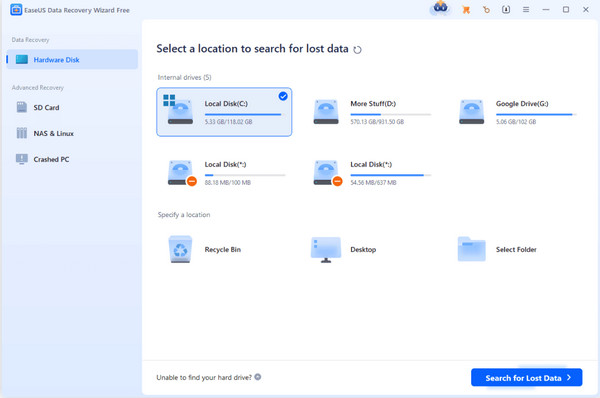Click the SD Card icon in sidebar
The height and width of the screenshot is (398, 600).
(x=22, y=107)
